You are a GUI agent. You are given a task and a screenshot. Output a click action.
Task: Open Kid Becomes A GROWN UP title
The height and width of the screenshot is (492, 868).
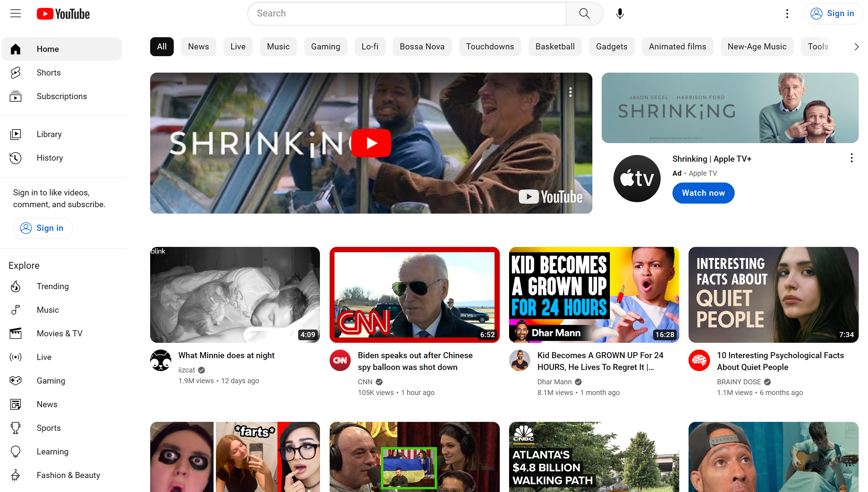point(600,361)
